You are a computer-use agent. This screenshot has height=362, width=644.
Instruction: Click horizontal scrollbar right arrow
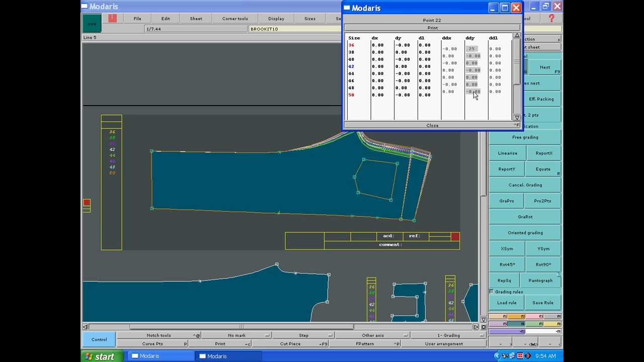click(x=476, y=327)
